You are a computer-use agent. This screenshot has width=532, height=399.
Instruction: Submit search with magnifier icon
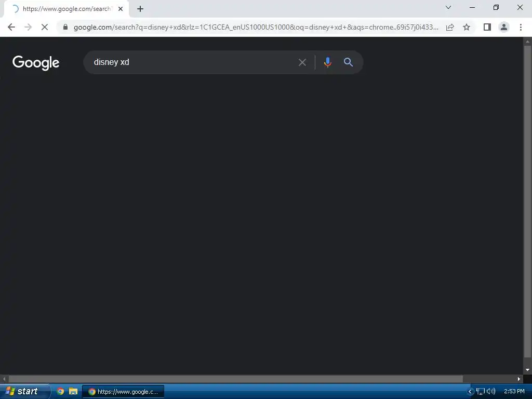(348, 62)
